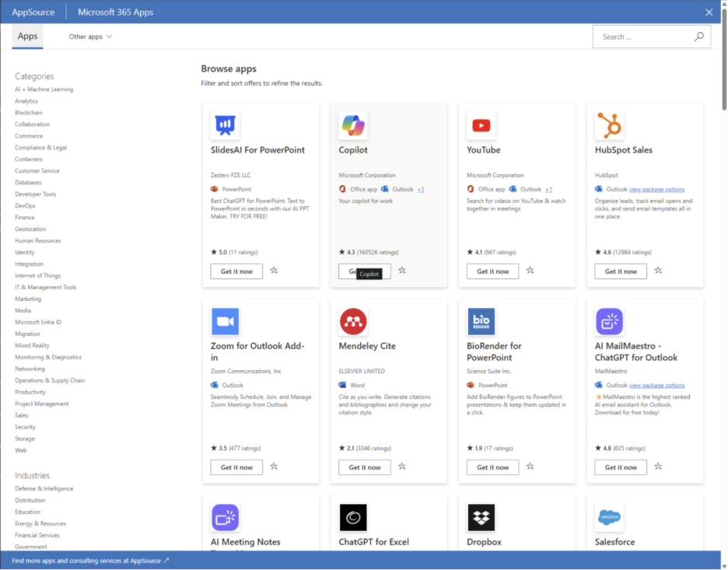Image resolution: width=728 pixels, height=570 pixels.
Task: Click the +1 products link on Copilot
Action: (x=421, y=190)
